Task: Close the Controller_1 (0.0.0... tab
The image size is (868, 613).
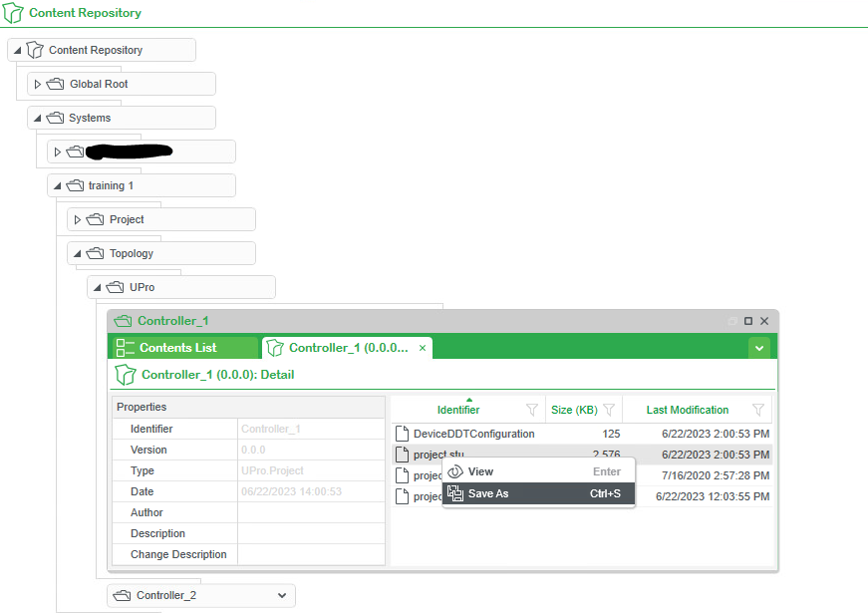Action: [423, 348]
